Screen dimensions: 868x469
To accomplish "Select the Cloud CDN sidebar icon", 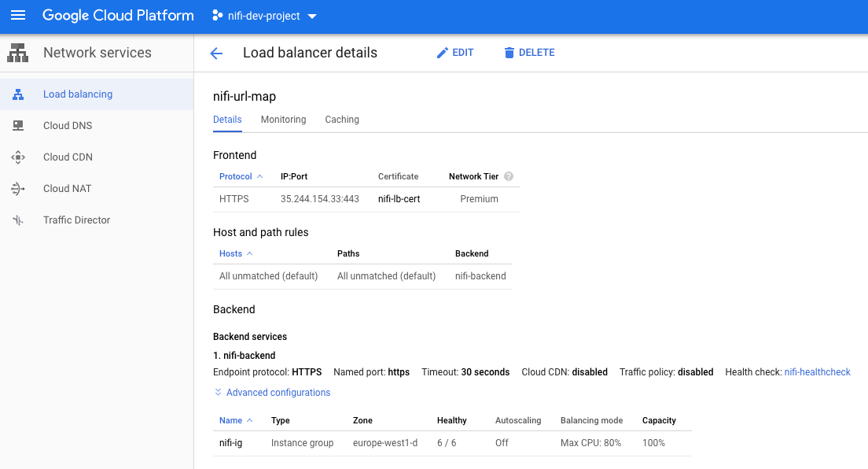I will tap(17, 157).
